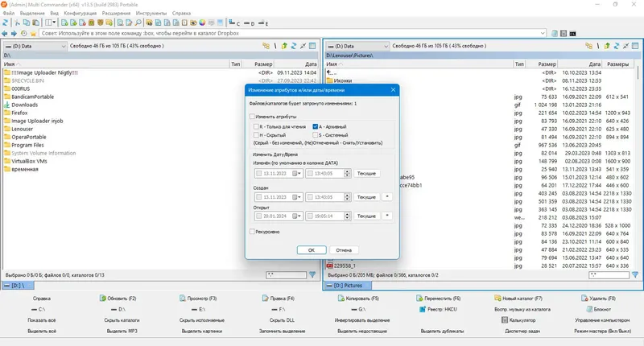Click the Отмена button
The image size is (644, 346).
pyautogui.click(x=344, y=250)
